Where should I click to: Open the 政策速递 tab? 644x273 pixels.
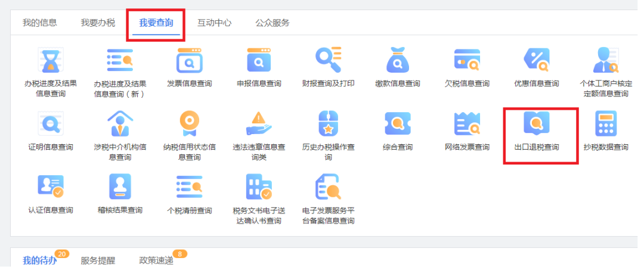156,260
